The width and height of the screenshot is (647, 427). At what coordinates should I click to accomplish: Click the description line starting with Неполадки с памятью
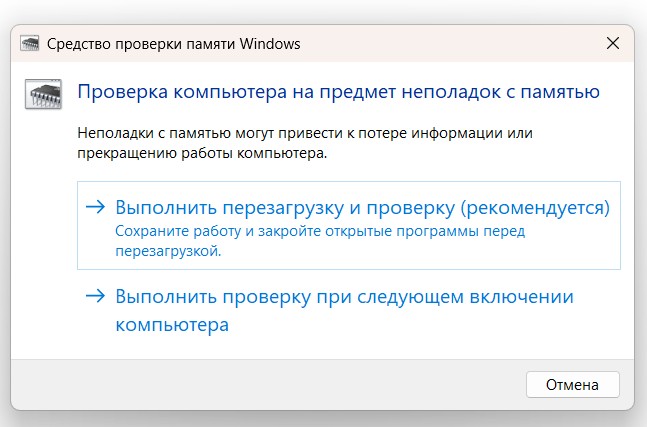point(305,133)
